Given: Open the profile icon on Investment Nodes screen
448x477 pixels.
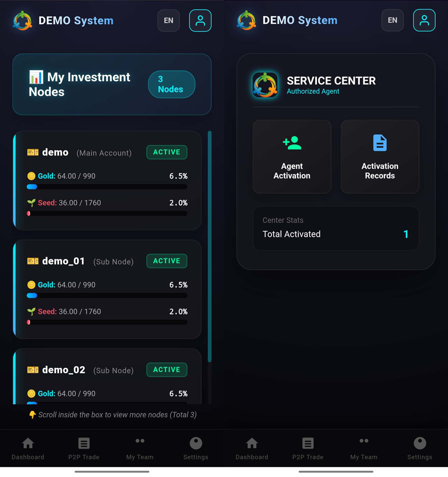Looking at the screenshot, I should 200,21.
